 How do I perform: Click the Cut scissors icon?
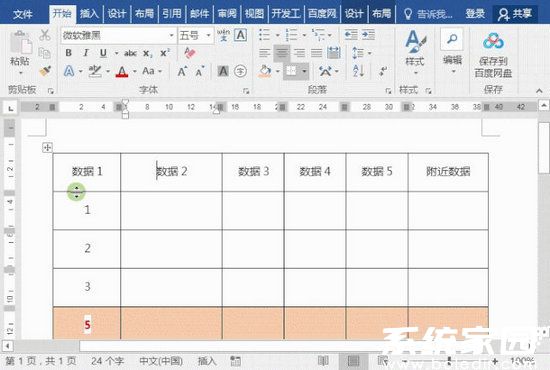(x=45, y=35)
